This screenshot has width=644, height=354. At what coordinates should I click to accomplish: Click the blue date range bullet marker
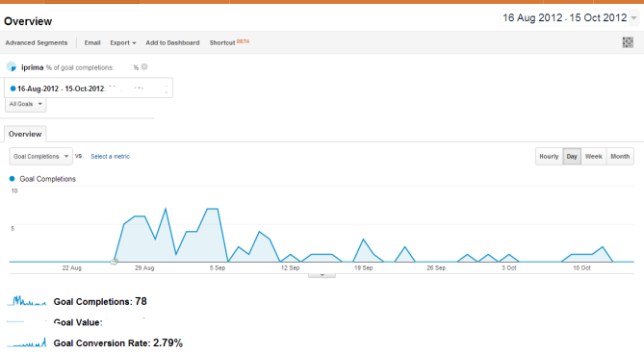click(x=13, y=88)
